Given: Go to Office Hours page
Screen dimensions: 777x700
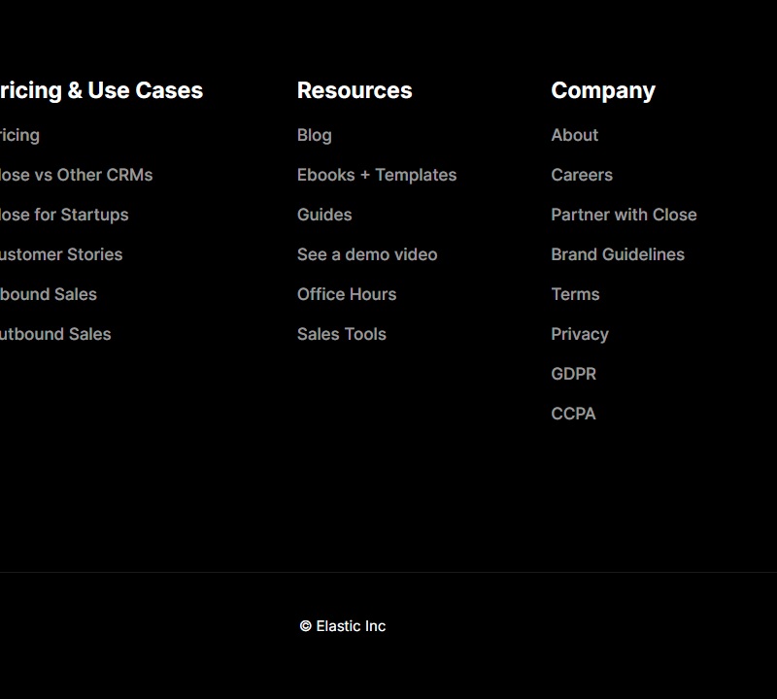Looking at the screenshot, I should coord(347,294).
